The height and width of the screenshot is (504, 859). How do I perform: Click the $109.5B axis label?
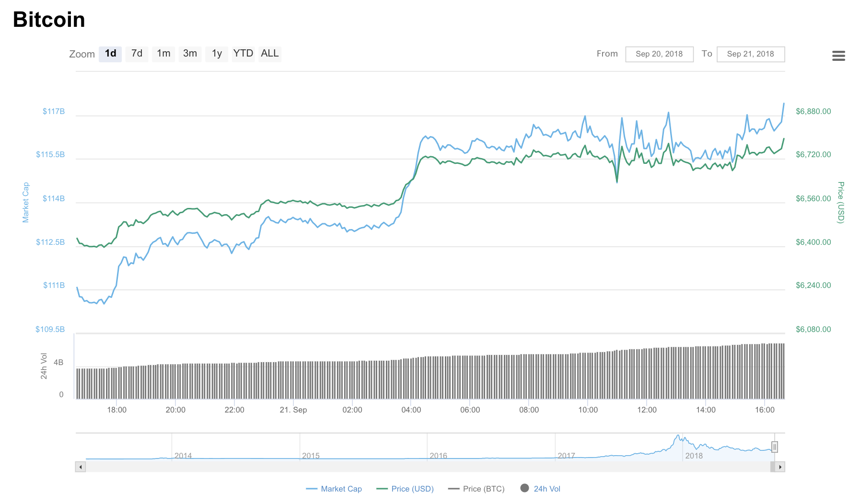tap(50, 330)
